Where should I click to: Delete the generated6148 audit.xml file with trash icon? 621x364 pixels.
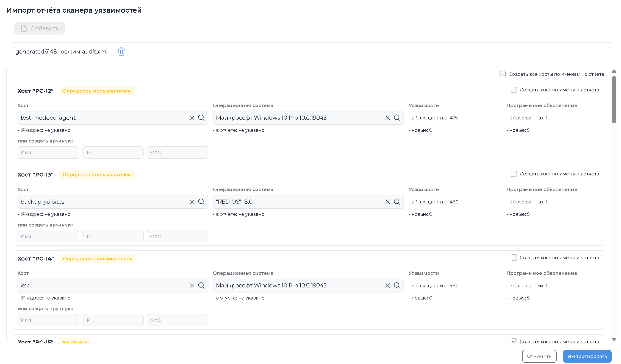click(121, 52)
